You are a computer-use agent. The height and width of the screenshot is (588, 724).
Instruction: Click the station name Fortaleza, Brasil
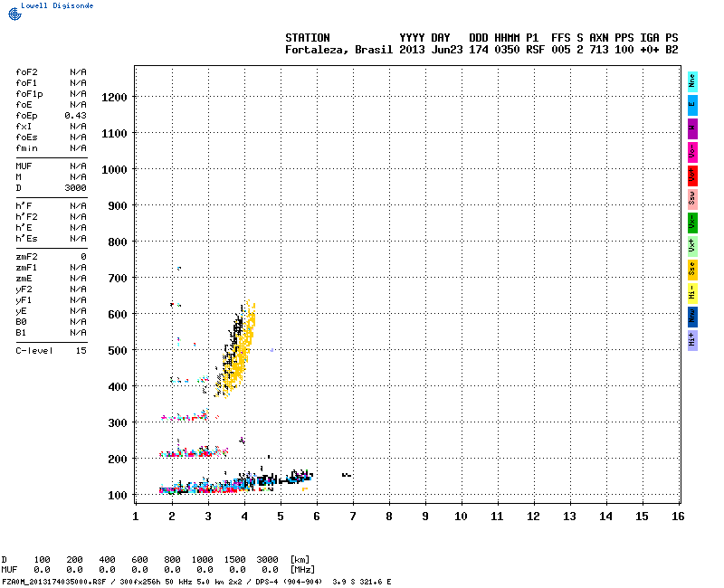coord(338,50)
